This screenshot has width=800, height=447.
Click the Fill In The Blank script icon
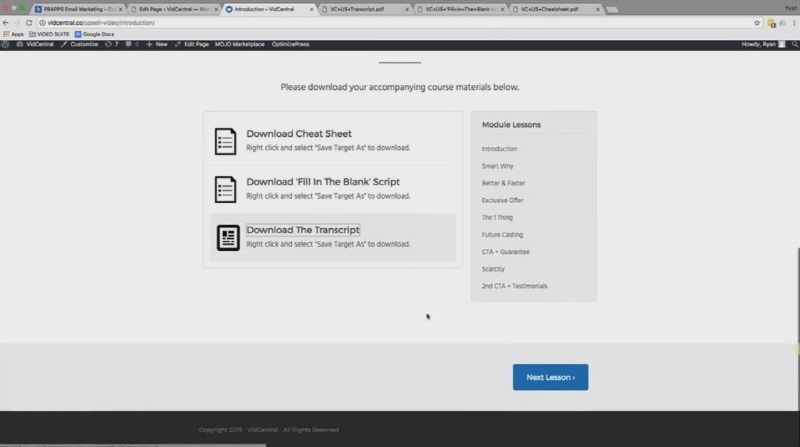pyautogui.click(x=225, y=189)
